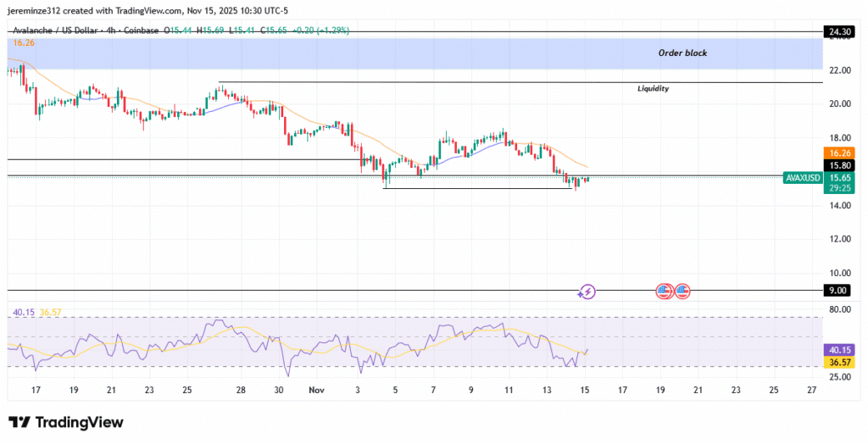
Task: Click the 15.65 current price tag
Action: 838,178
